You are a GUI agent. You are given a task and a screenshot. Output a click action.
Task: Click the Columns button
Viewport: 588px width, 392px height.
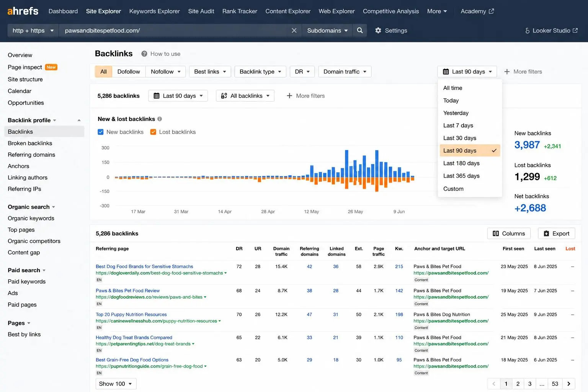[509, 234]
